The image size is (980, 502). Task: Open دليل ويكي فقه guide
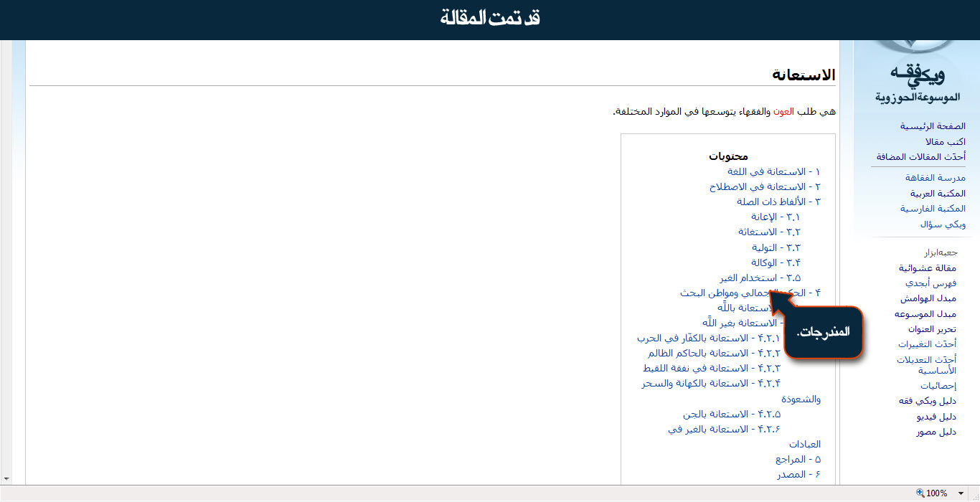(927, 401)
